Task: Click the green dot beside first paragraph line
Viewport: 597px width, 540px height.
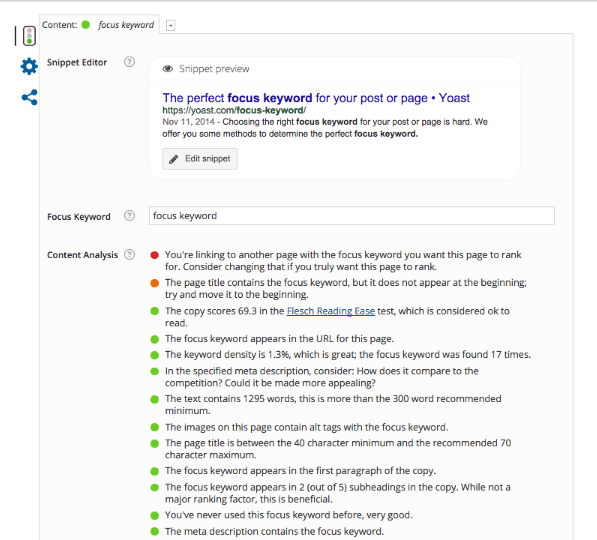Action: click(x=155, y=471)
